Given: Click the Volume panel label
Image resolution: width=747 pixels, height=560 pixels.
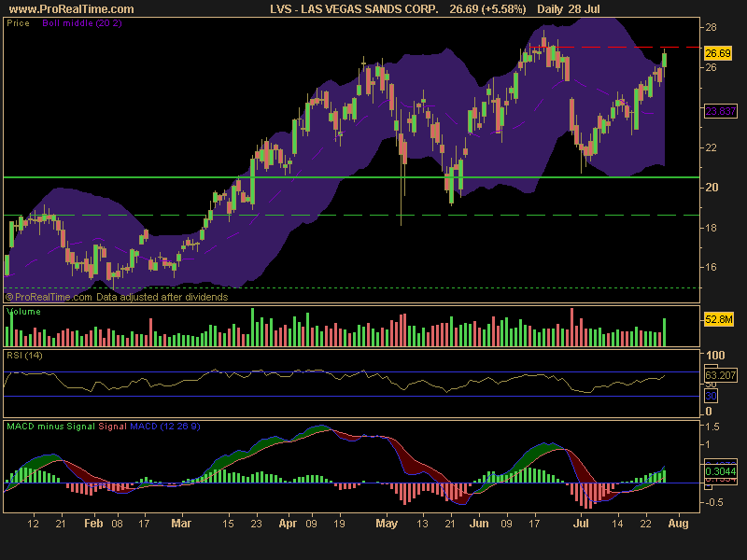Looking at the screenshot, I should click(x=23, y=312).
